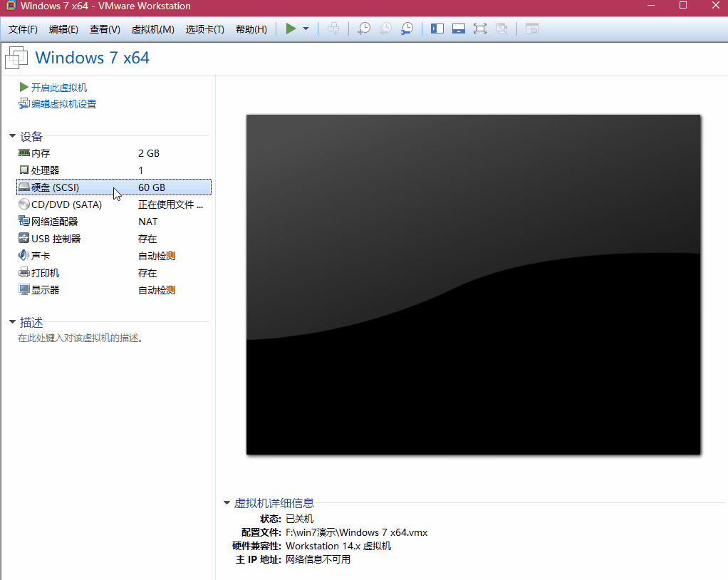
Task: Click the 60 GB disk size value
Action: [x=151, y=187]
